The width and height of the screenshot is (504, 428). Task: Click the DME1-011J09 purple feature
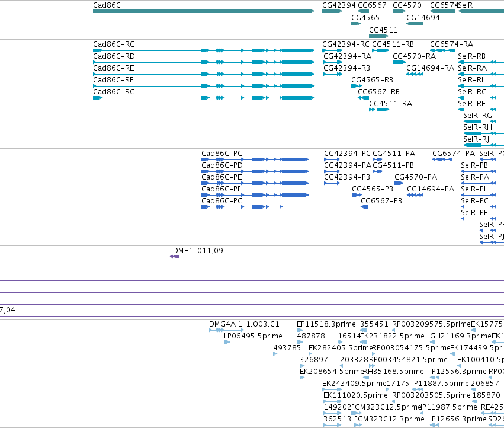tap(174, 257)
